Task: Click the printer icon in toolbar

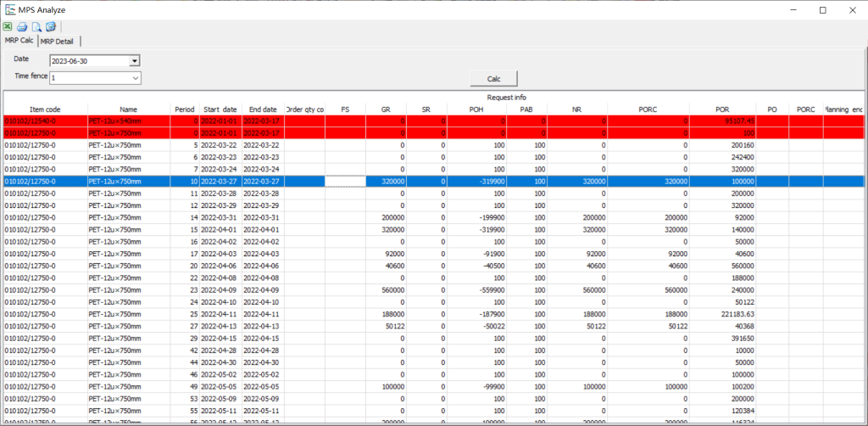Action: pos(22,27)
